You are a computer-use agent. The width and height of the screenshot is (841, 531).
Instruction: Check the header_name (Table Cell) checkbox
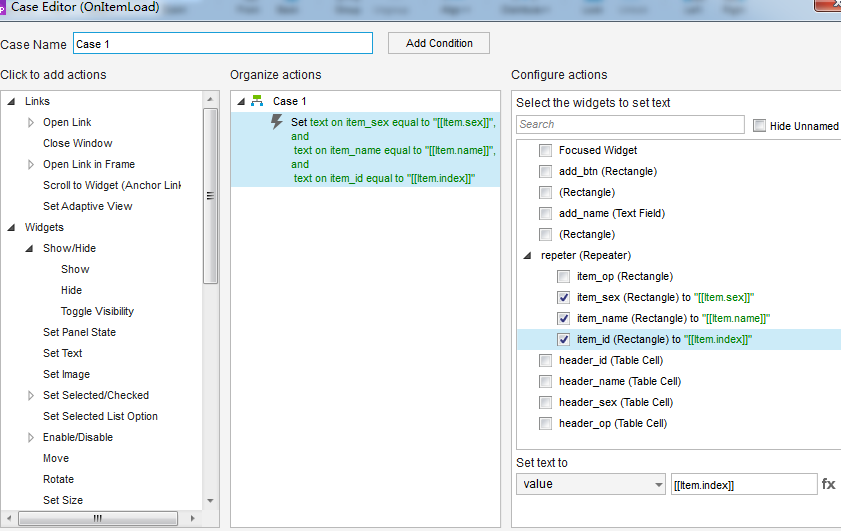(545, 381)
